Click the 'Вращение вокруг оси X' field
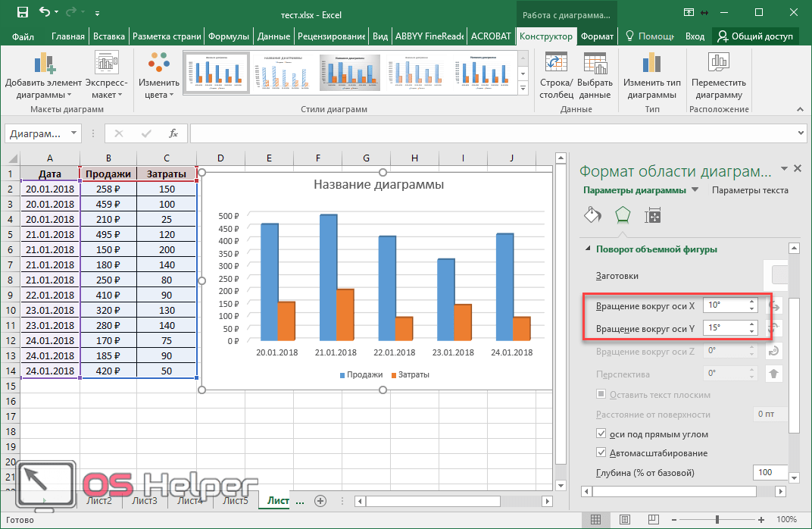 (x=725, y=305)
